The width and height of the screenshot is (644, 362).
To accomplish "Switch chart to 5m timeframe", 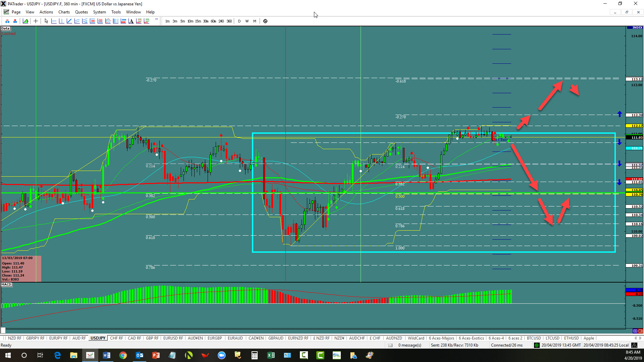I will pyautogui.click(x=182, y=21).
